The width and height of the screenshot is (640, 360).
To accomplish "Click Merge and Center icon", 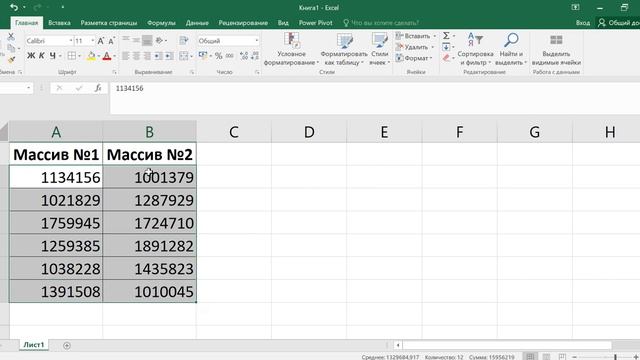I will (x=184, y=56).
